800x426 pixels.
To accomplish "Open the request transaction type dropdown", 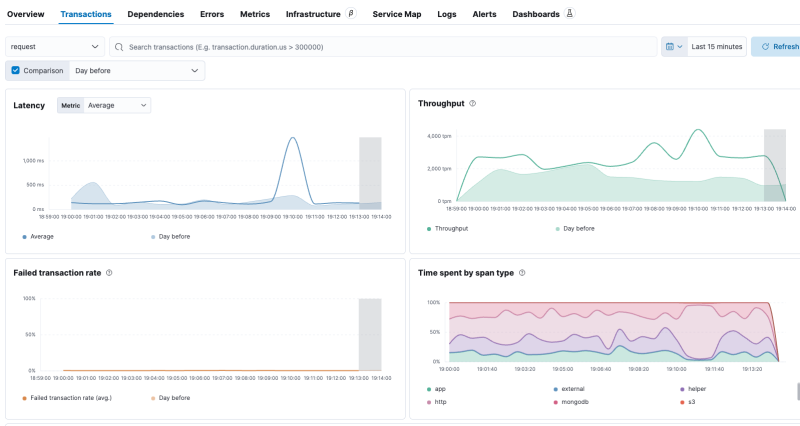I will coord(55,47).
